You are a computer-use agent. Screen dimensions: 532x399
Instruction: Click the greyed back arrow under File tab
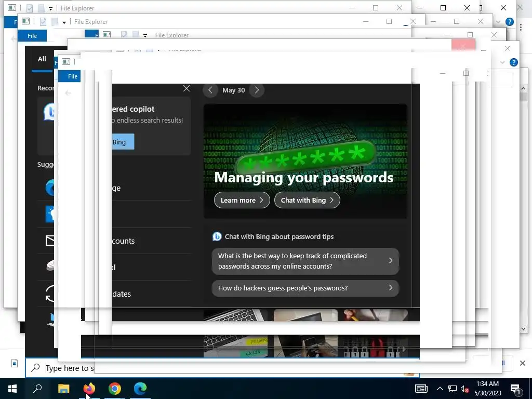[x=68, y=93]
